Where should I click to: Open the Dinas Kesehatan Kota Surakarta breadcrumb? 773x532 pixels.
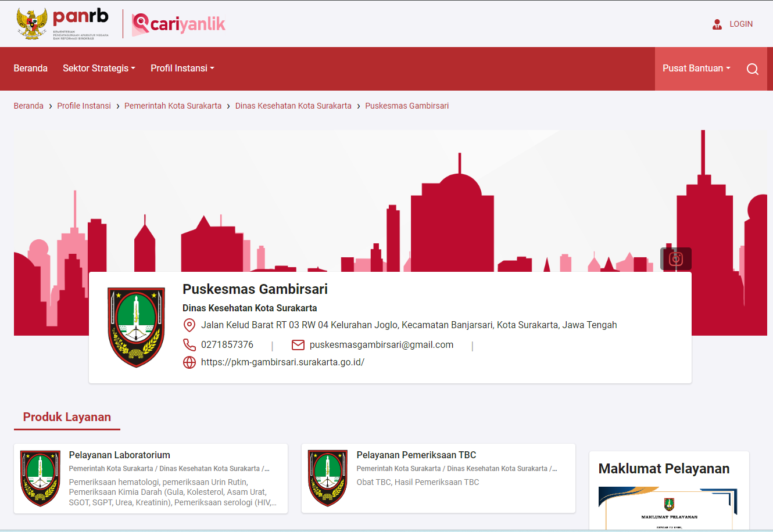(293, 106)
